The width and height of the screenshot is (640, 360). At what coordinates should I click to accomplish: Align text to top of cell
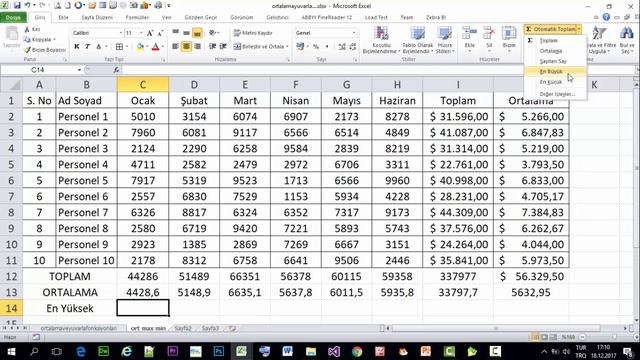pyautogui.click(x=176, y=33)
